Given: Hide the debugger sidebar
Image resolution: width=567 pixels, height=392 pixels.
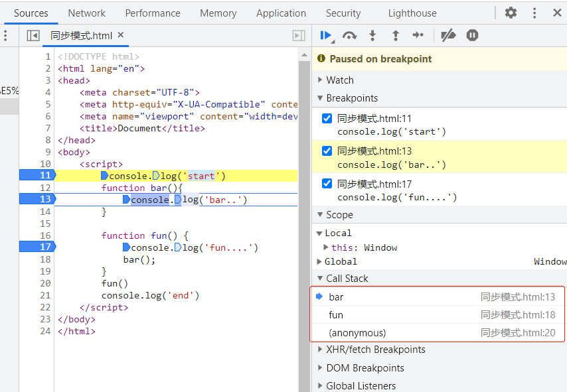Looking at the screenshot, I should coord(299,35).
